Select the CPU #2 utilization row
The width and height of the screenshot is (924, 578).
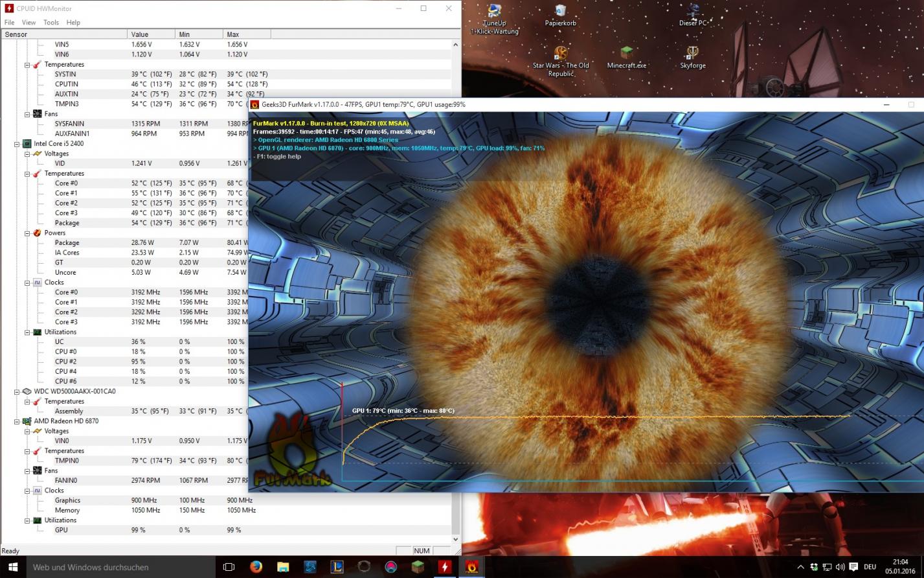[x=151, y=362]
